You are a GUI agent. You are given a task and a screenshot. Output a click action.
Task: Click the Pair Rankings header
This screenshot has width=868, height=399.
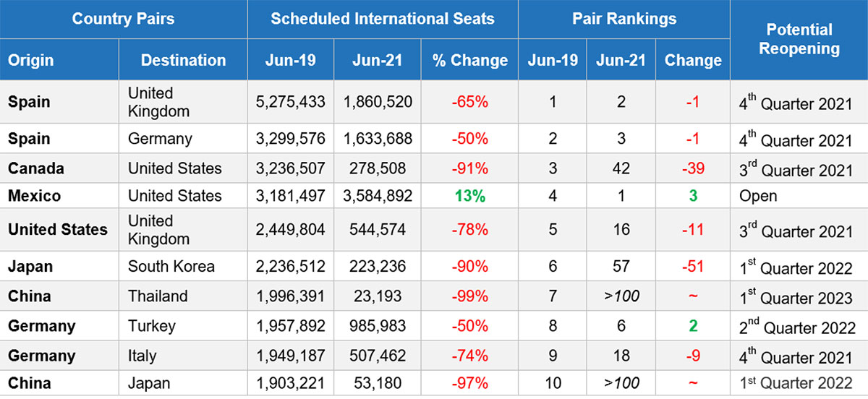point(624,19)
